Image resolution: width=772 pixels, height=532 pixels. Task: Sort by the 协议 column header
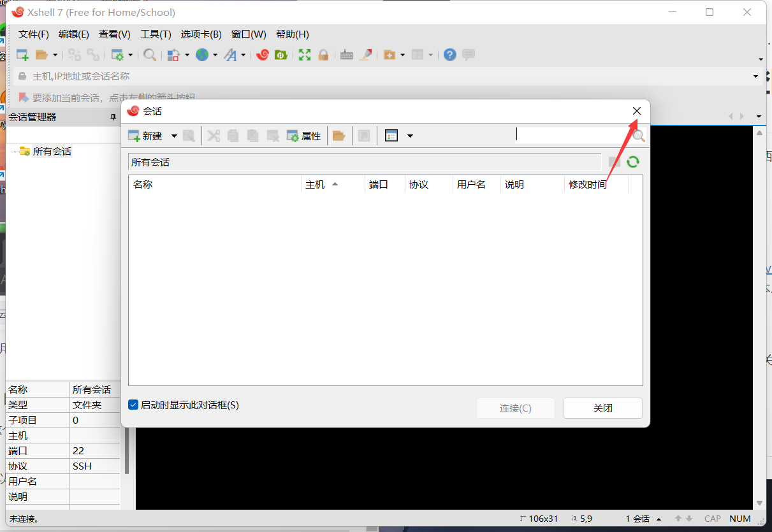[x=429, y=185]
